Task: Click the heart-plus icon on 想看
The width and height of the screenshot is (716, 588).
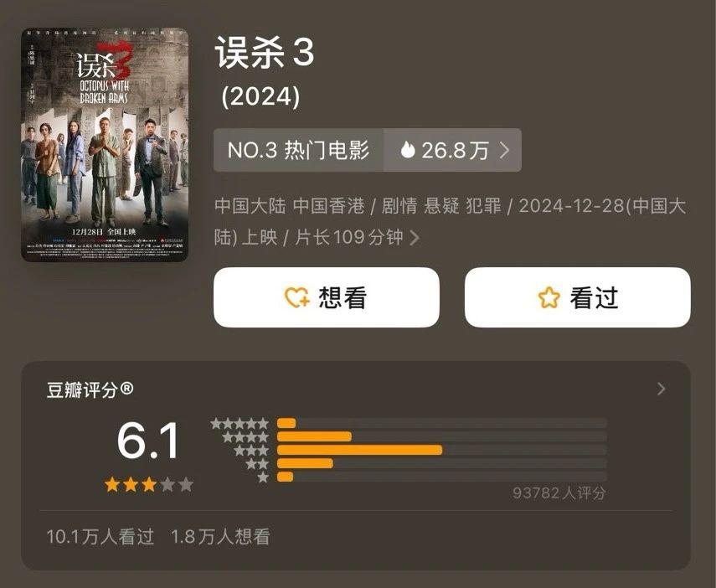Action: [296, 297]
